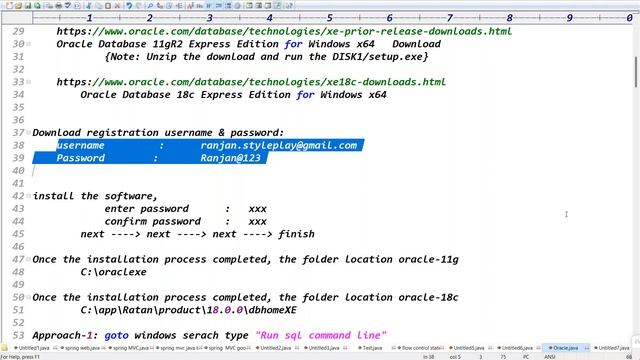The image size is (640, 360).
Task: Click 'Download registration username & password:' line
Action: click(x=158, y=133)
